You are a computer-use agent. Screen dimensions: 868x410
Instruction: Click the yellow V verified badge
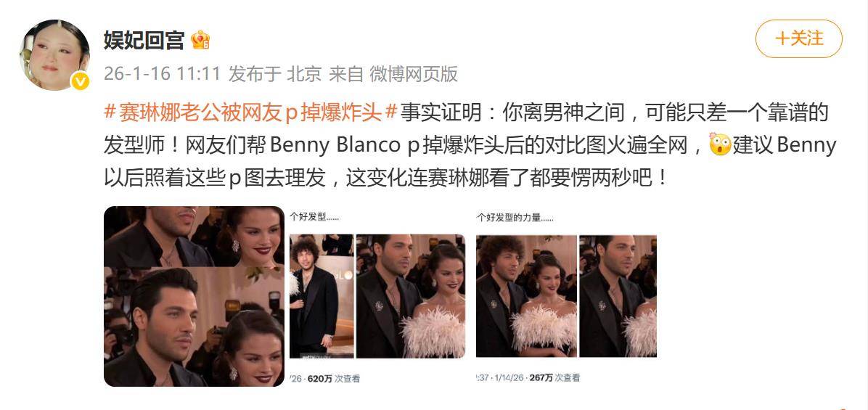(x=81, y=82)
